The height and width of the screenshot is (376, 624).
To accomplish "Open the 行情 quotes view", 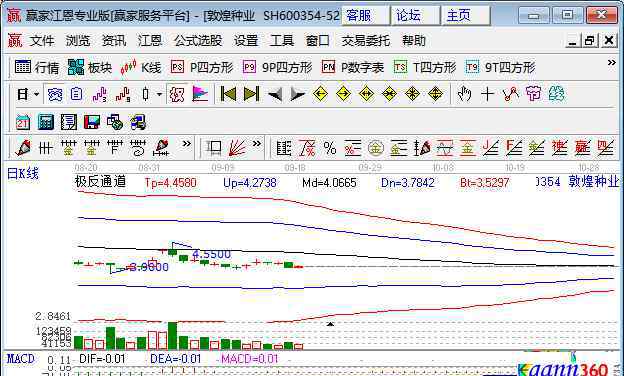I will (37, 67).
